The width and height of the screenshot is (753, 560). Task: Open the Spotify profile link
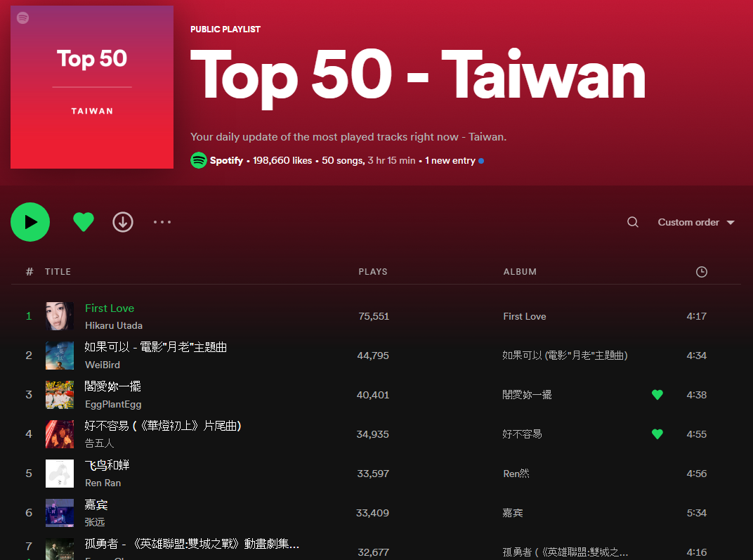226,160
